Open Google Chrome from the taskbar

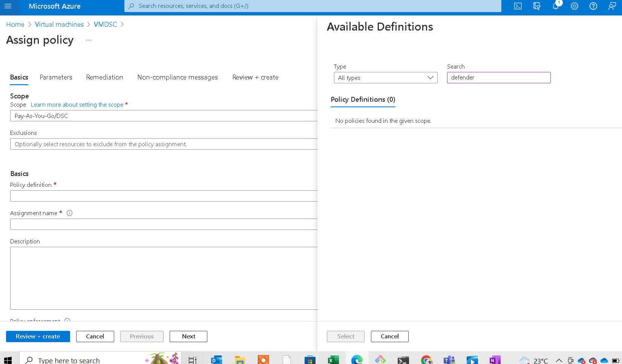427,360
